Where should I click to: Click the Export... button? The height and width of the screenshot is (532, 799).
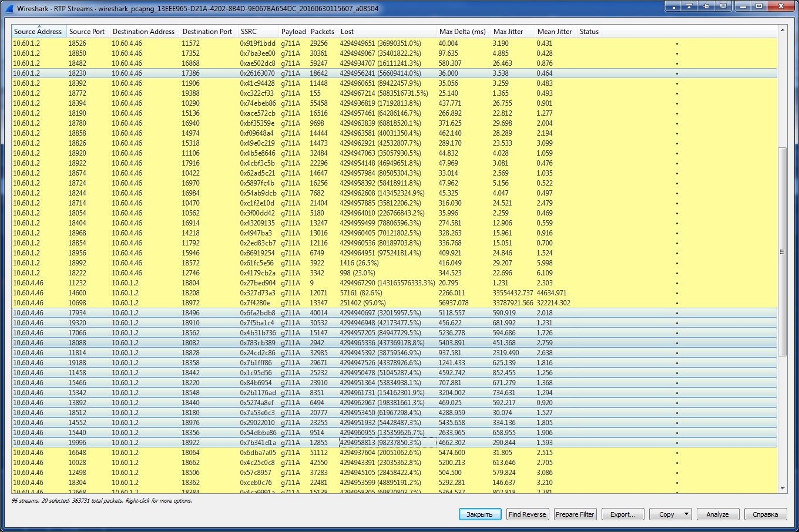(x=622, y=514)
